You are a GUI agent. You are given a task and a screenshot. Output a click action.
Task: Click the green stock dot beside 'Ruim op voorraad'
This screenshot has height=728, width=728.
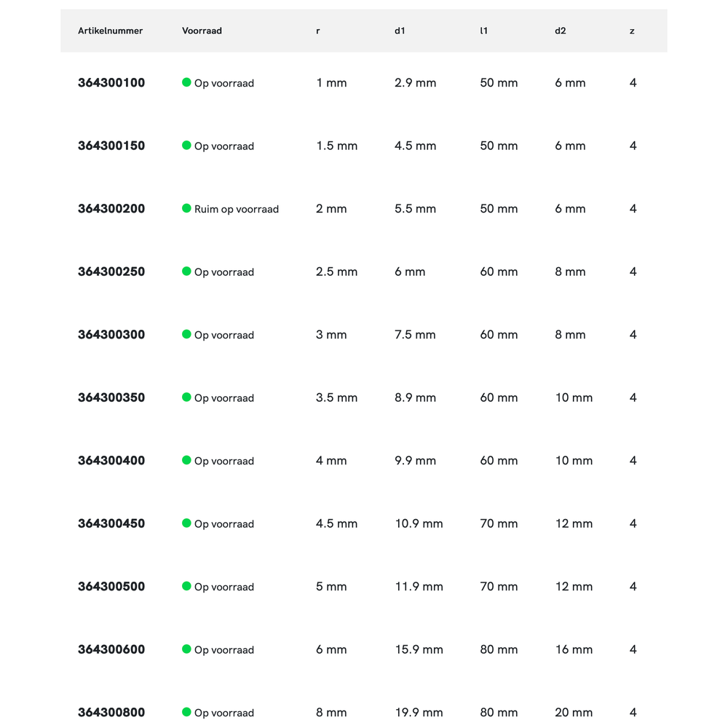tap(186, 208)
